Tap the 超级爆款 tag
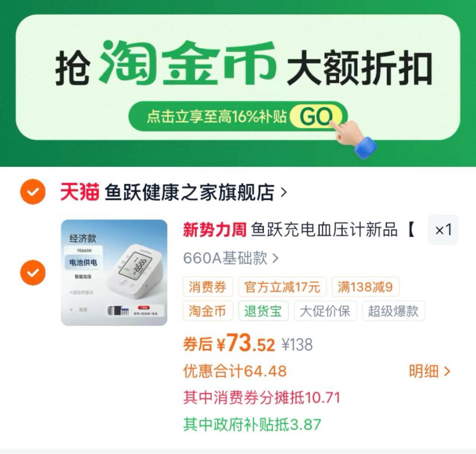 tap(393, 311)
